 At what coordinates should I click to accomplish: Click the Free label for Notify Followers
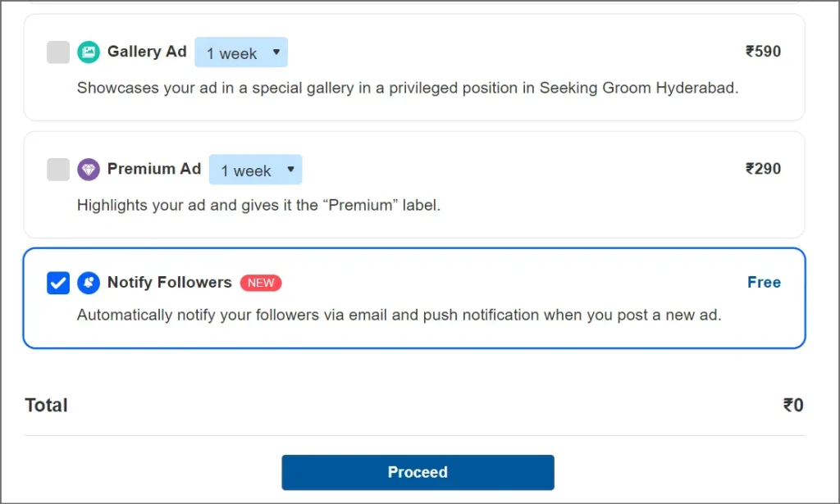tap(764, 282)
